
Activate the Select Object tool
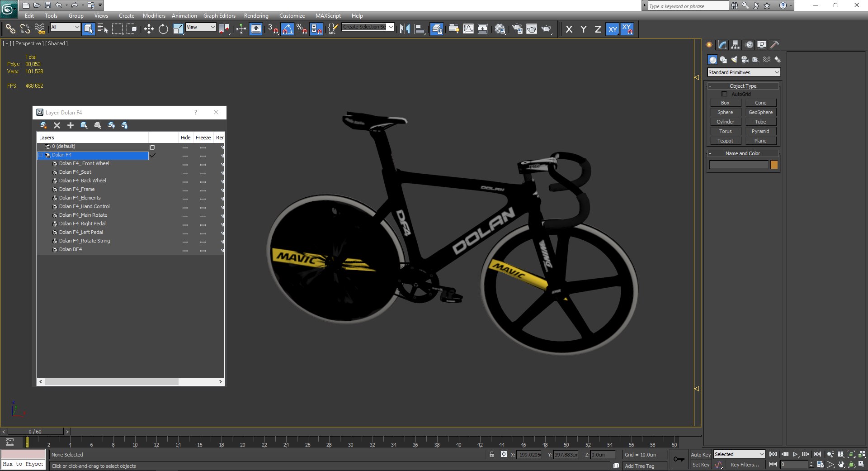pos(89,29)
